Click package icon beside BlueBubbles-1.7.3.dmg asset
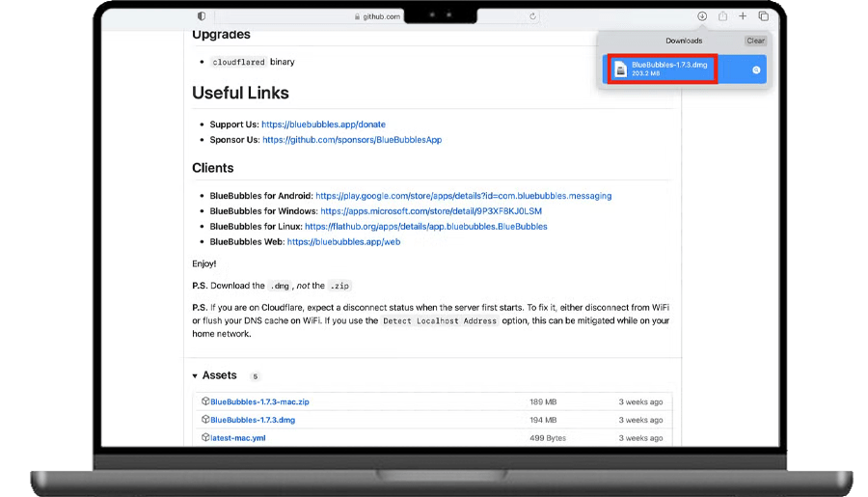Viewport: 868px width, 497px height. tap(205, 420)
